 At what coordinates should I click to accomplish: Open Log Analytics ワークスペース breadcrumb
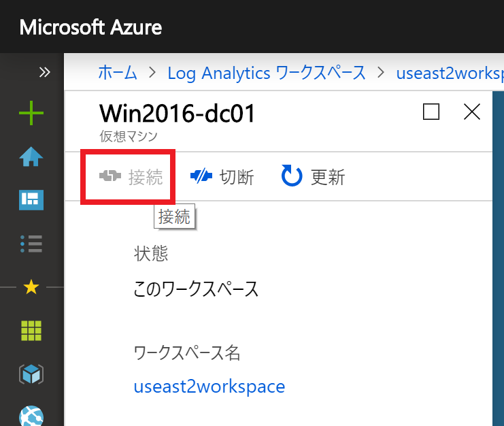(267, 73)
